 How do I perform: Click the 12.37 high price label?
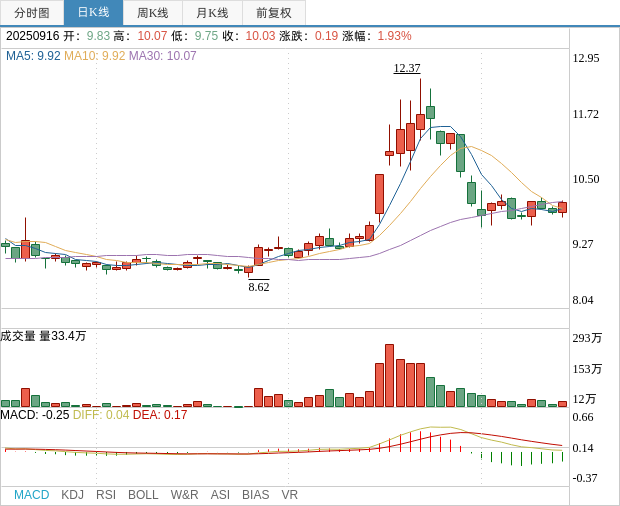(x=407, y=68)
